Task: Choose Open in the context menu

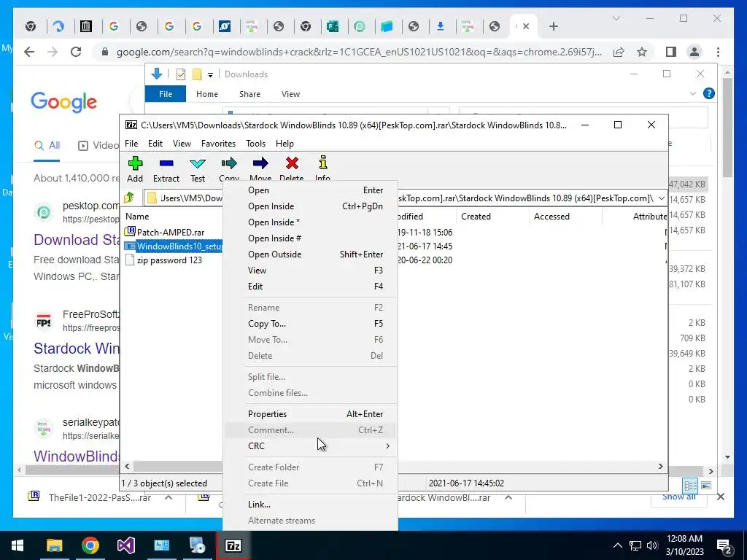Action: [x=310, y=190]
